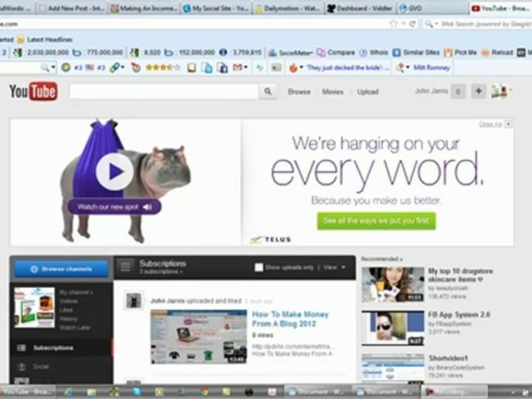Open the 'Shortvideo1' recommended video thumbnail
Screen dimensions: 532x399
pos(392,369)
